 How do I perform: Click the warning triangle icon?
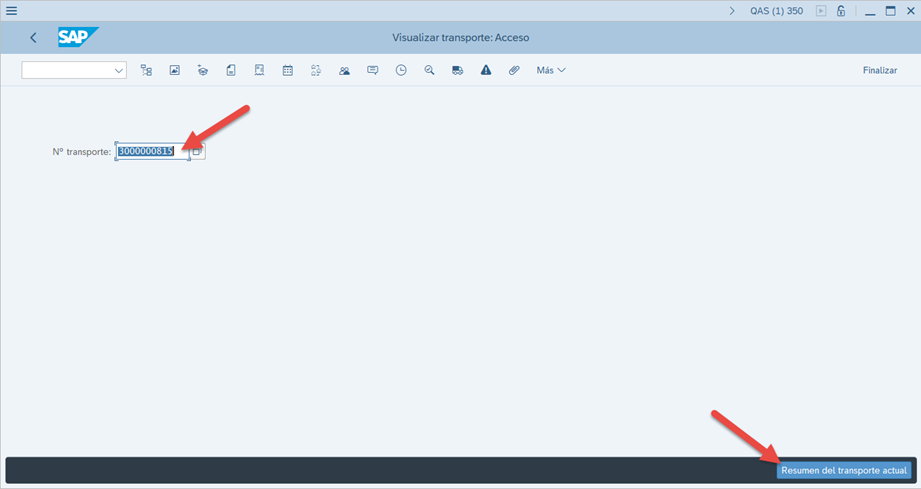point(486,71)
